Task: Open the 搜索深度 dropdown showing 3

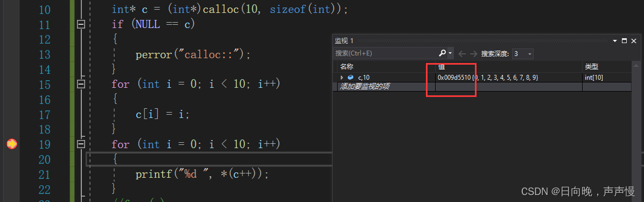Action: [x=523, y=54]
